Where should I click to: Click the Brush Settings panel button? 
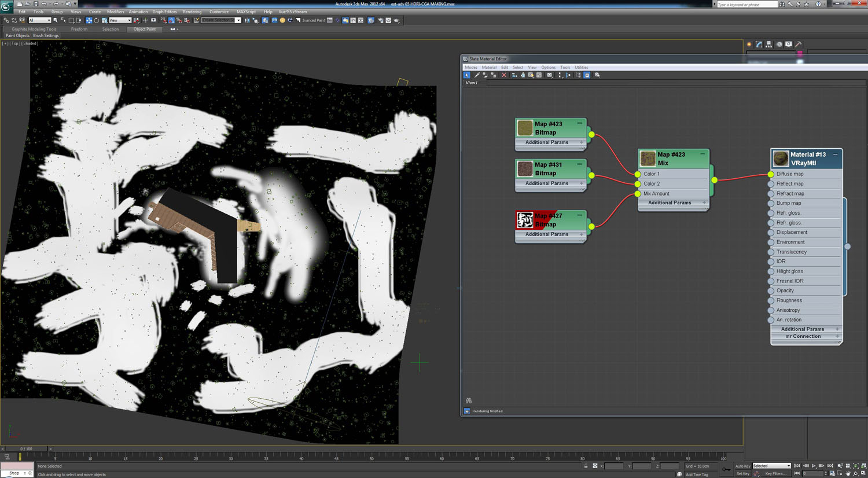[x=46, y=36]
